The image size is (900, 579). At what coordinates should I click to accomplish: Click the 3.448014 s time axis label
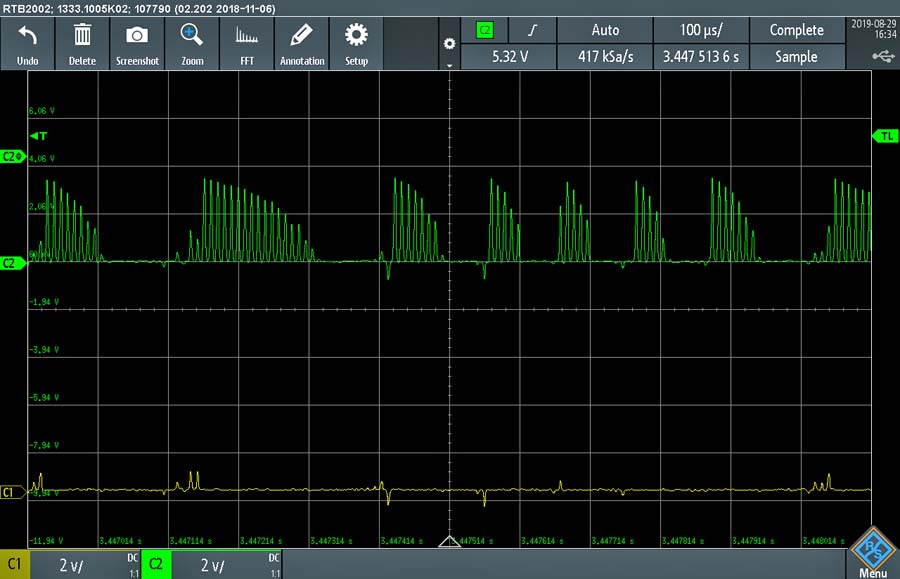pos(824,541)
